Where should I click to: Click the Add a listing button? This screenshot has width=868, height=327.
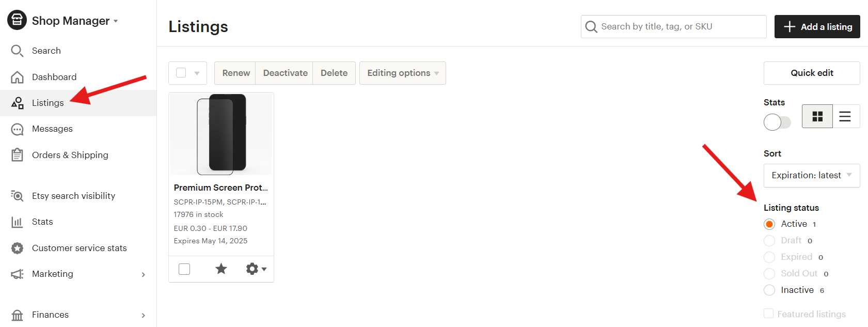(x=817, y=27)
